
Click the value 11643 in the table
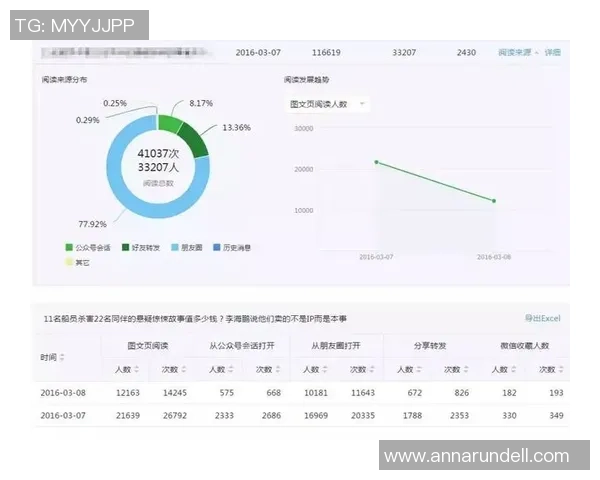pyautogui.click(x=363, y=393)
